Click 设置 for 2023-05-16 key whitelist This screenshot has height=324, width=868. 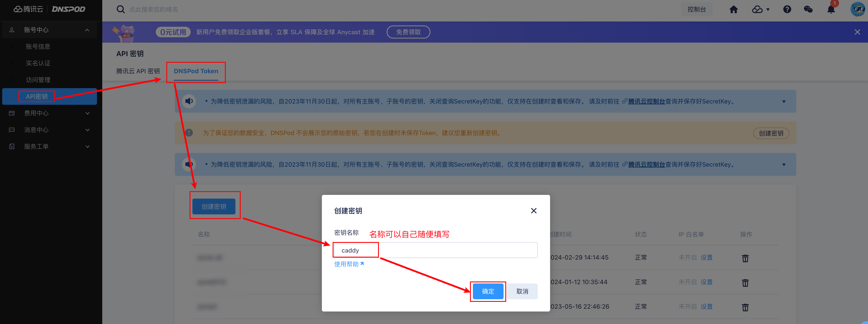pyautogui.click(x=707, y=307)
